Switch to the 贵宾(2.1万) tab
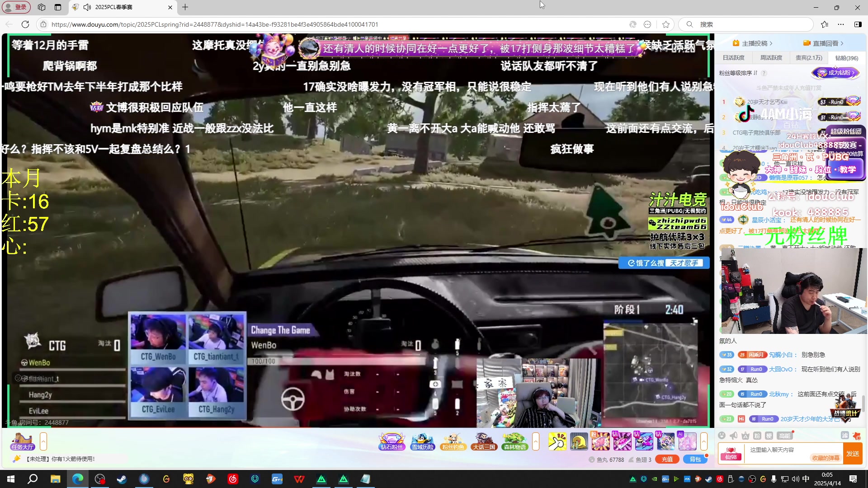868x488 pixels. (x=809, y=58)
